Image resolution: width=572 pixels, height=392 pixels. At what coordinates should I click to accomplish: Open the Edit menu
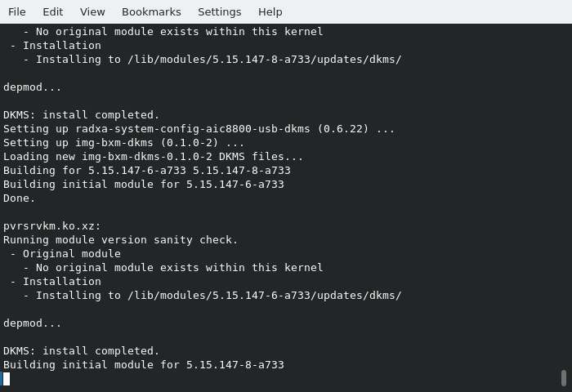53,12
